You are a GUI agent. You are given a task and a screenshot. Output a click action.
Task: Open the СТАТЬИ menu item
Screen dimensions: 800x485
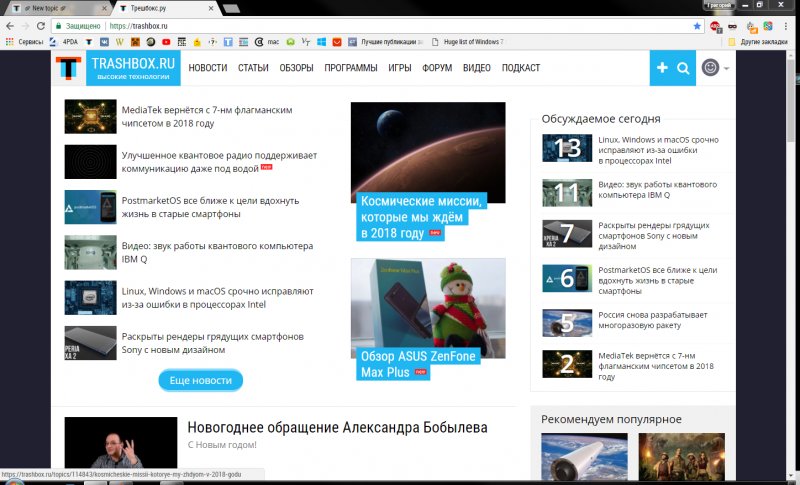[x=253, y=68]
